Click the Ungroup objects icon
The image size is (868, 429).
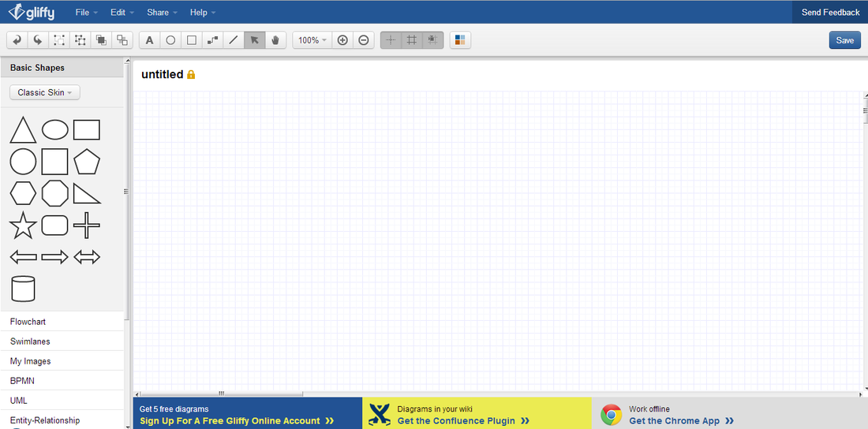[x=80, y=40]
